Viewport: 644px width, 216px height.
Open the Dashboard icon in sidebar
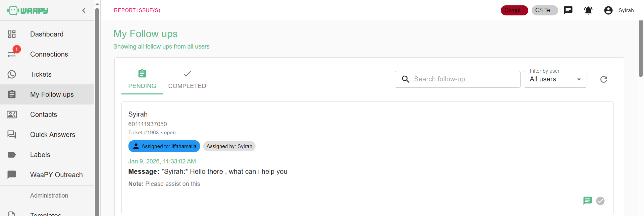click(x=12, y=34)
